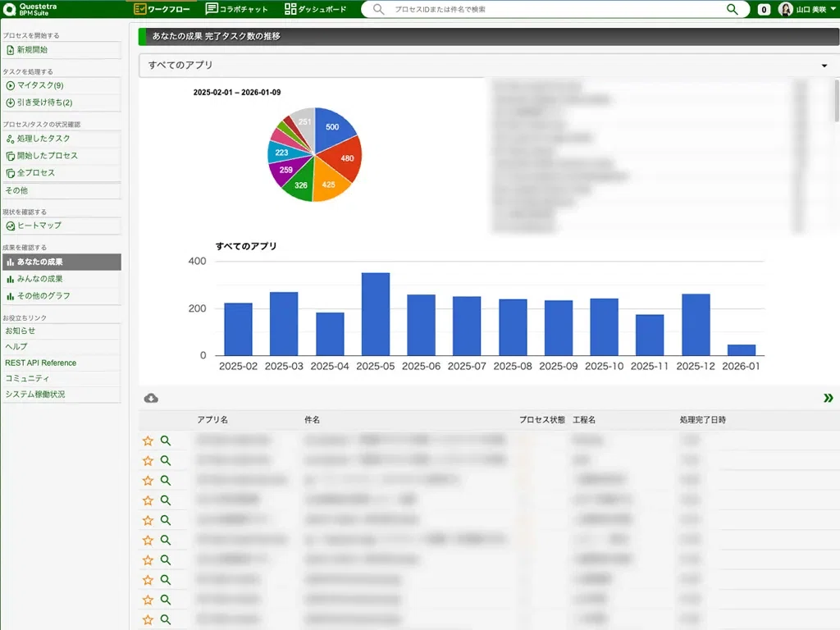840x630 pixels.
Task: Open the コミュニティ link
Action: 27,378
